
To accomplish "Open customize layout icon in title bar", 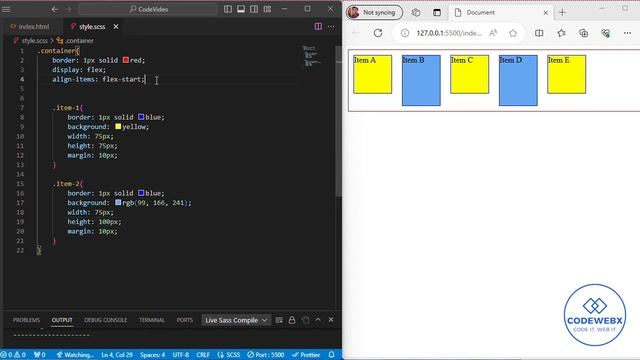I will point(267,9).
